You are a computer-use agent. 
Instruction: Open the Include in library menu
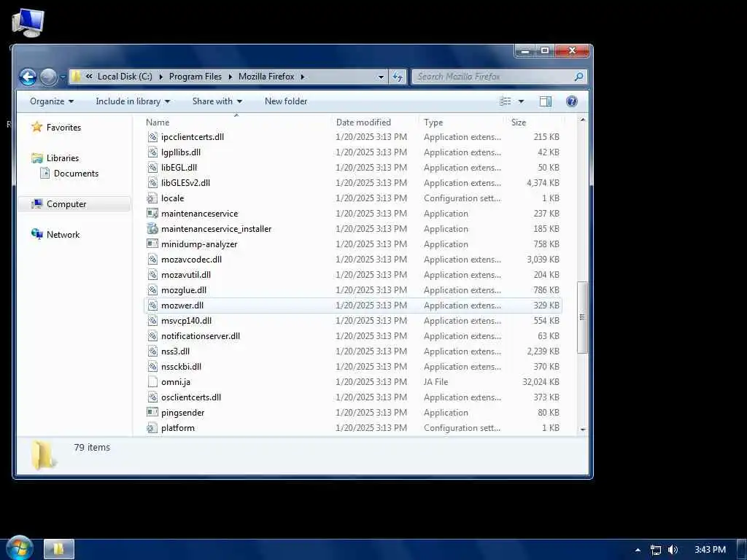point(133,101)
